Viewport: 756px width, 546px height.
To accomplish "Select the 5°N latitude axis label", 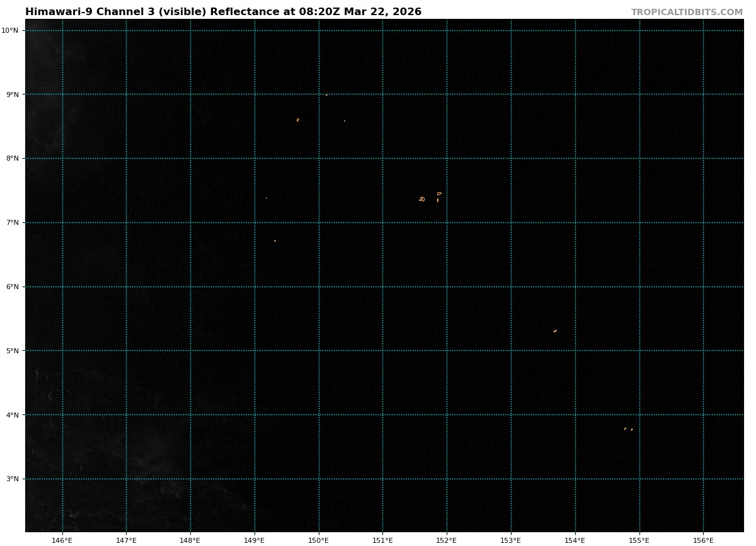I will pos(13,351).
